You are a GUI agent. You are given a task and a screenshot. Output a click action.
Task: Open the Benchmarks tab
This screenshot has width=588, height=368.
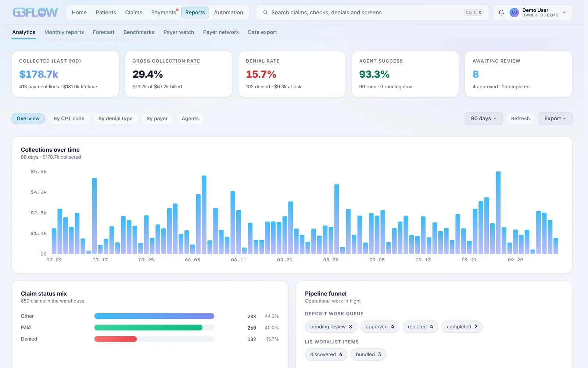click(x=139, y=32)
